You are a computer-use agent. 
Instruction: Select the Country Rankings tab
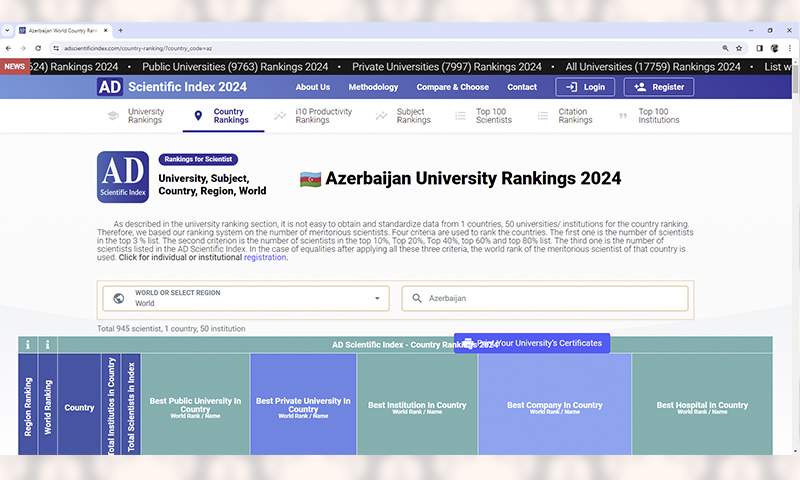[223, 115]
